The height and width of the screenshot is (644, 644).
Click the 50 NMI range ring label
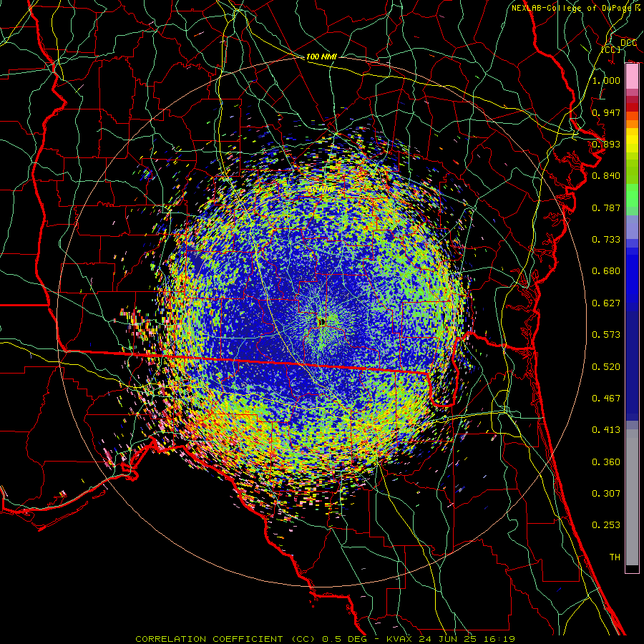coord(321,190)
